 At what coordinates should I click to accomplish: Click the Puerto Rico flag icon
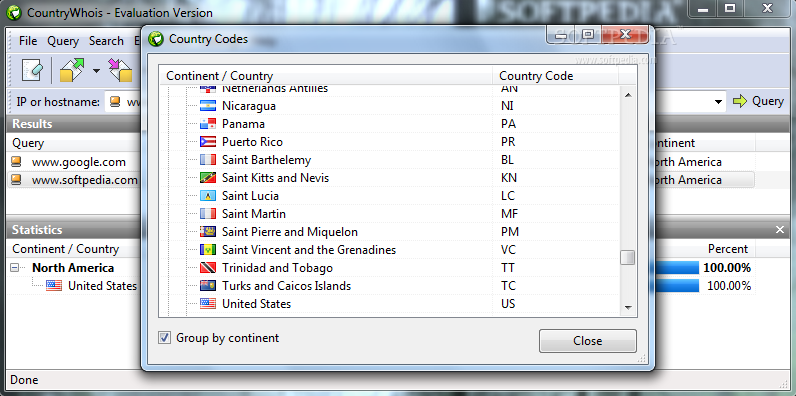[x=208, y=142]
